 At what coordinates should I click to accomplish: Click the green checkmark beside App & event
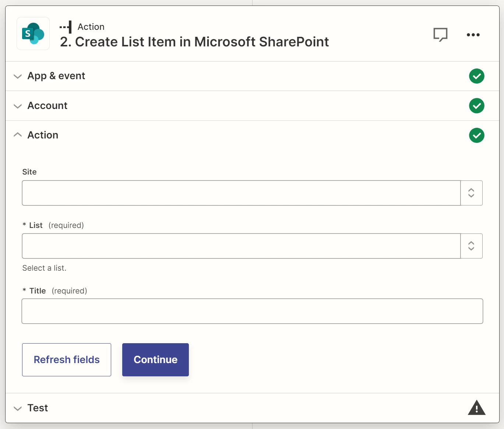coord(476,76)
